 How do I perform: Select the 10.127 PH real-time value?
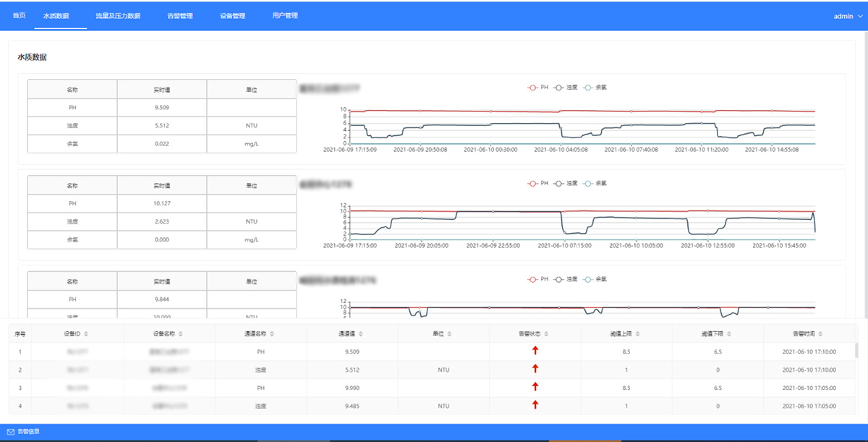[x=161, y=203]
